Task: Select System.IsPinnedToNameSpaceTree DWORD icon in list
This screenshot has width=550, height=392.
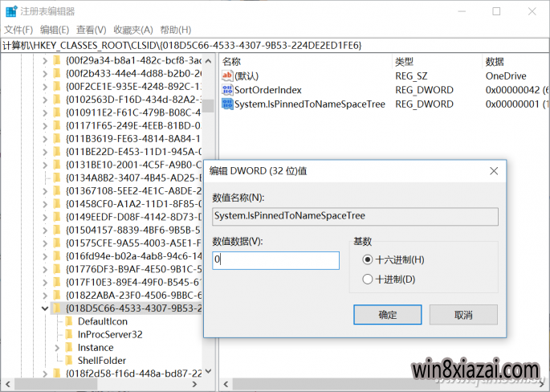Action: (x=228, y=104)
